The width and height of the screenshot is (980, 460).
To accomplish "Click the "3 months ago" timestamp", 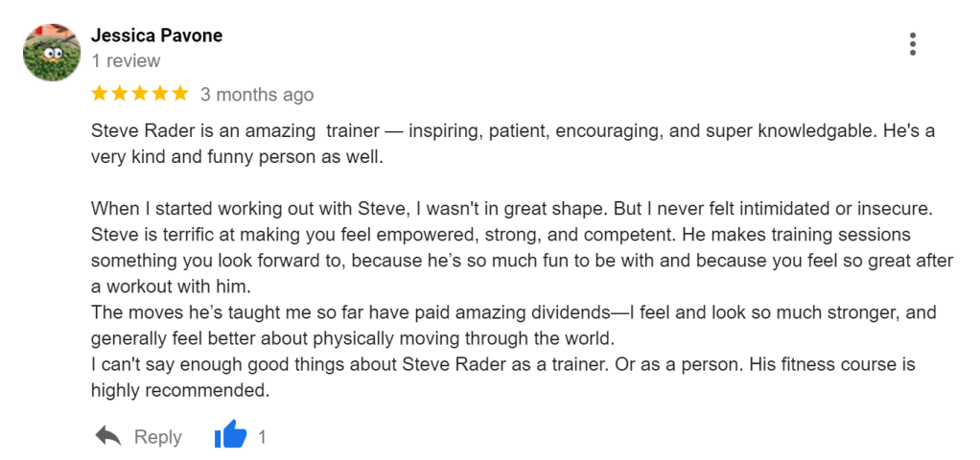I will 257,95.
